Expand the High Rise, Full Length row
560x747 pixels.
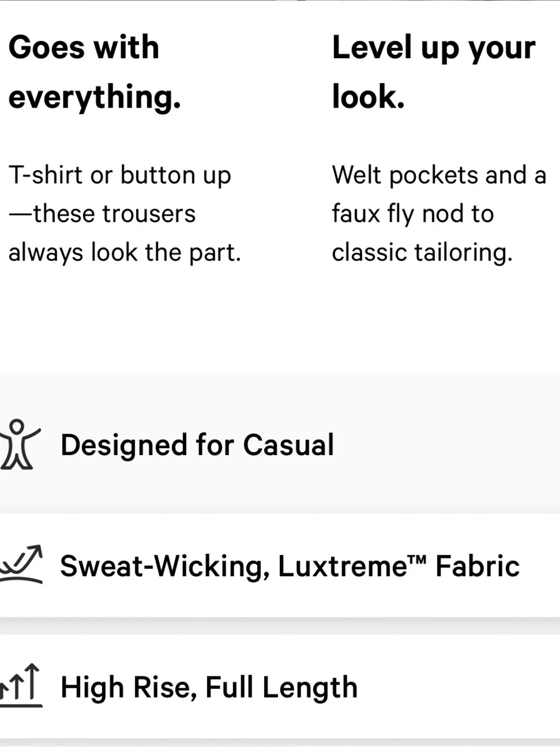(x=280, y=686)
